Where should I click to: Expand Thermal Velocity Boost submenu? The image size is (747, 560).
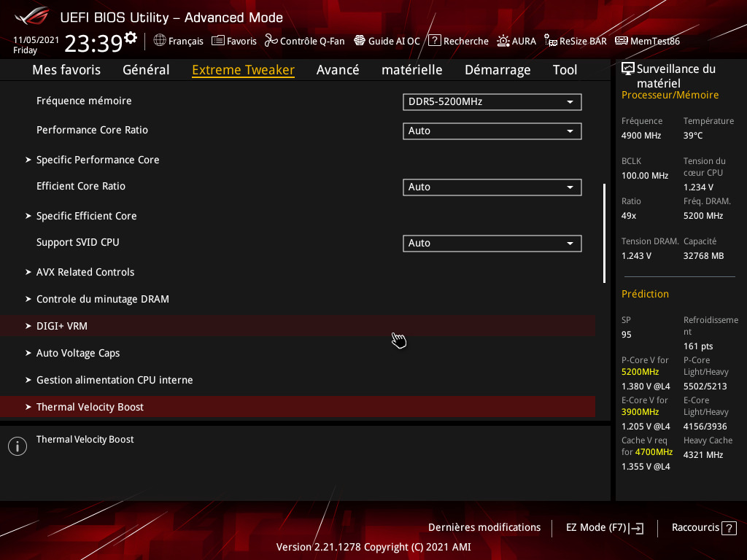tap(298, 407)
